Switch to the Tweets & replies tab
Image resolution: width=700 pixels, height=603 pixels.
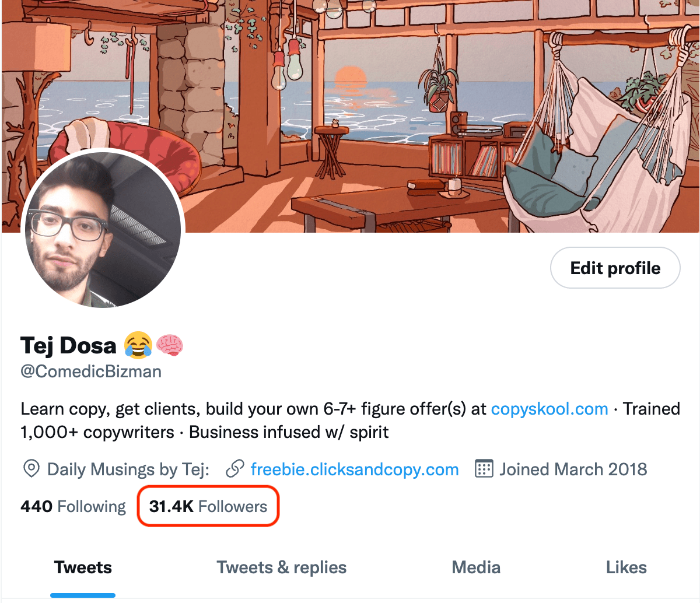click(x=282, y=567)
